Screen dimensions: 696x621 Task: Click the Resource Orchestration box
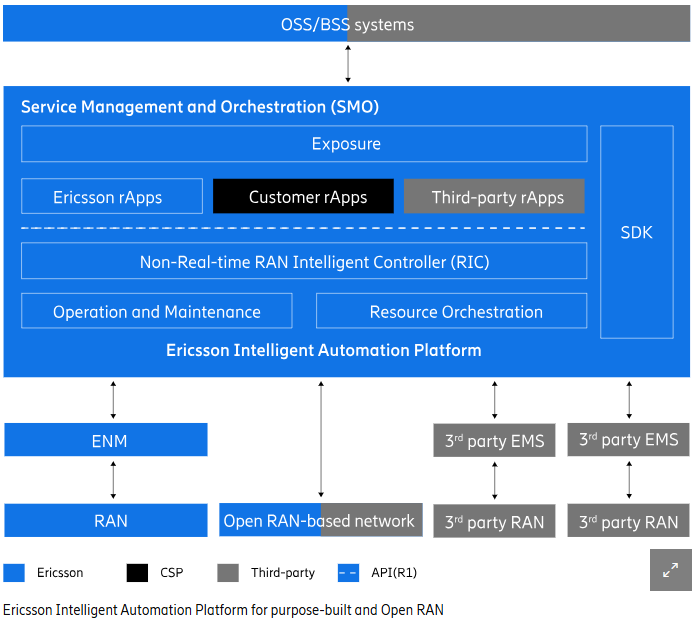451,311
